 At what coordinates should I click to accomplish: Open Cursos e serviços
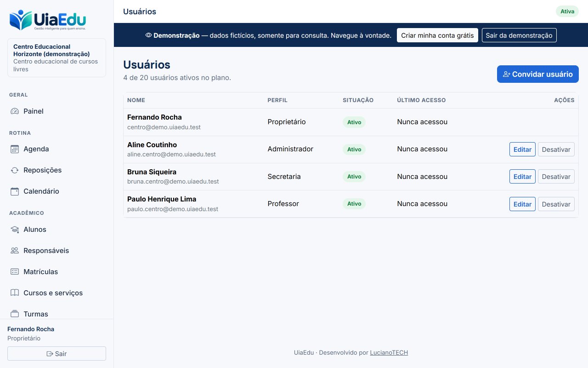(x=57, y=293)
